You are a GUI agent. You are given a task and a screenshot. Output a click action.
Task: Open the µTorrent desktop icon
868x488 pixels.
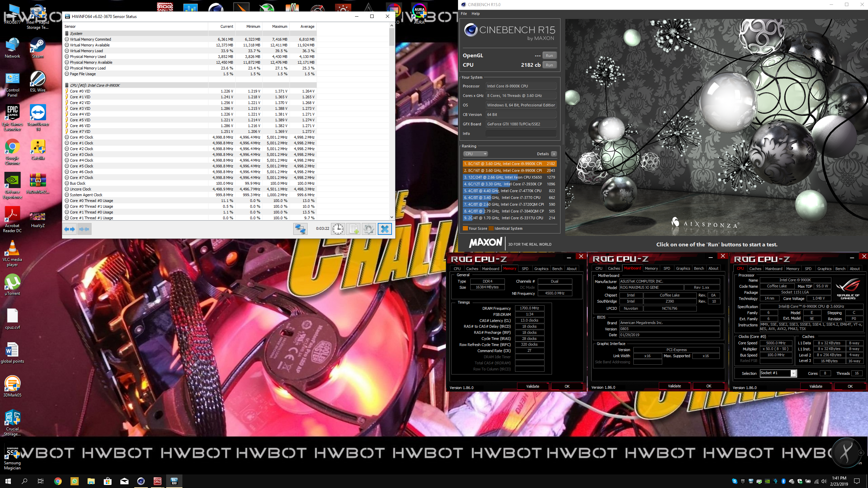(13, 285)
